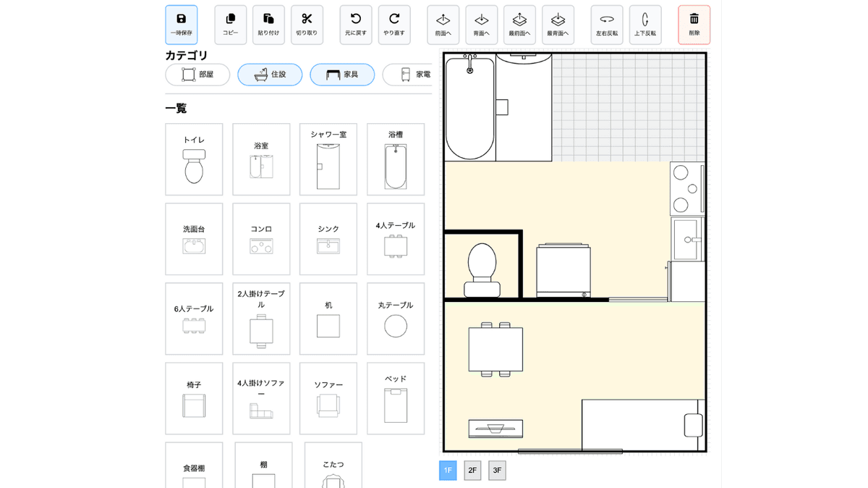Select the コピー (copy) tool
868x488 pixels.
click(x=230, y=24)
